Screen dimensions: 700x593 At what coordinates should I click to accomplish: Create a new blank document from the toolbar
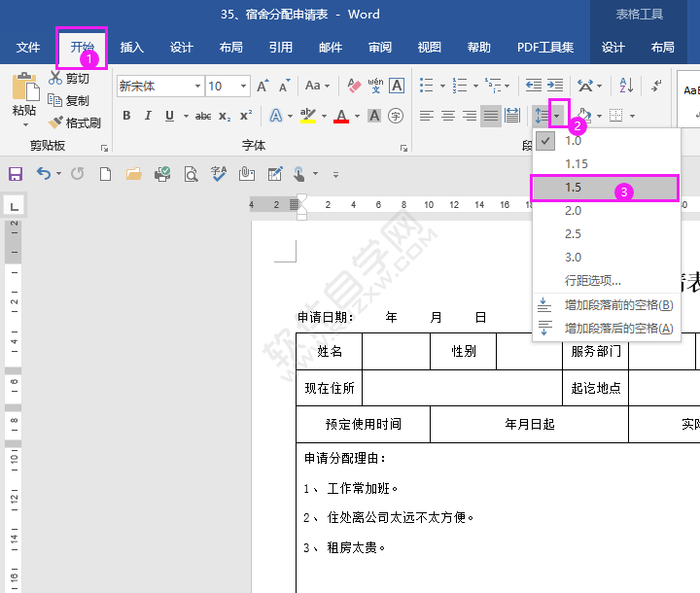click(105, 174)
